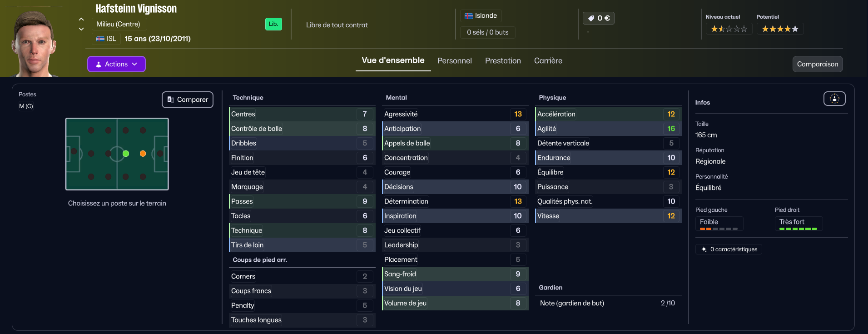Click the sparkle icon beside 0 caractéristiques
The width and height of the screenshot is (868, 334).
[x=704, y=249]
